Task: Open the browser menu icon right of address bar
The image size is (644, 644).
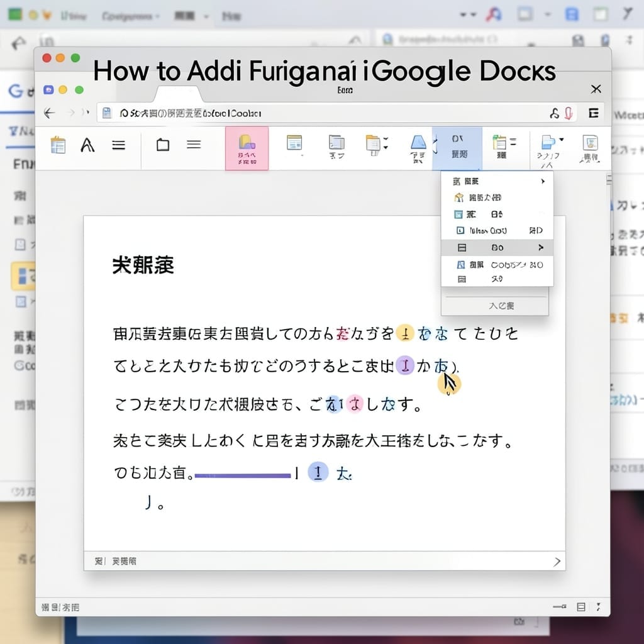Action: 594,113
